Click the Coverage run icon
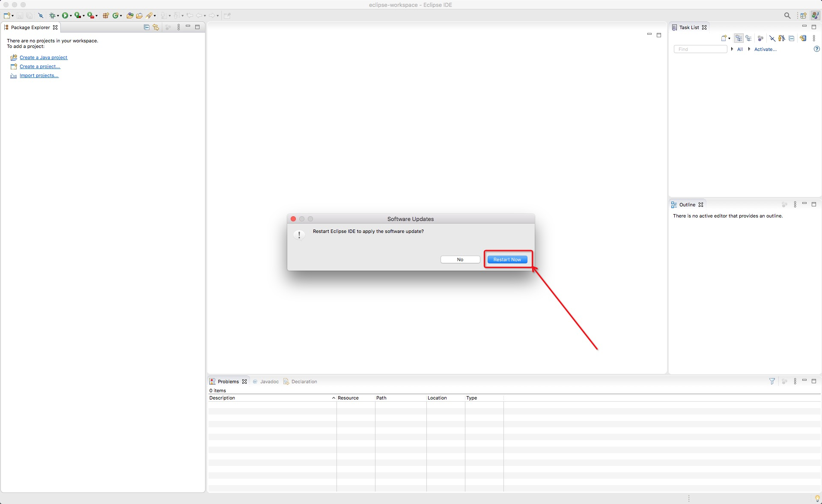 point(77,15)
